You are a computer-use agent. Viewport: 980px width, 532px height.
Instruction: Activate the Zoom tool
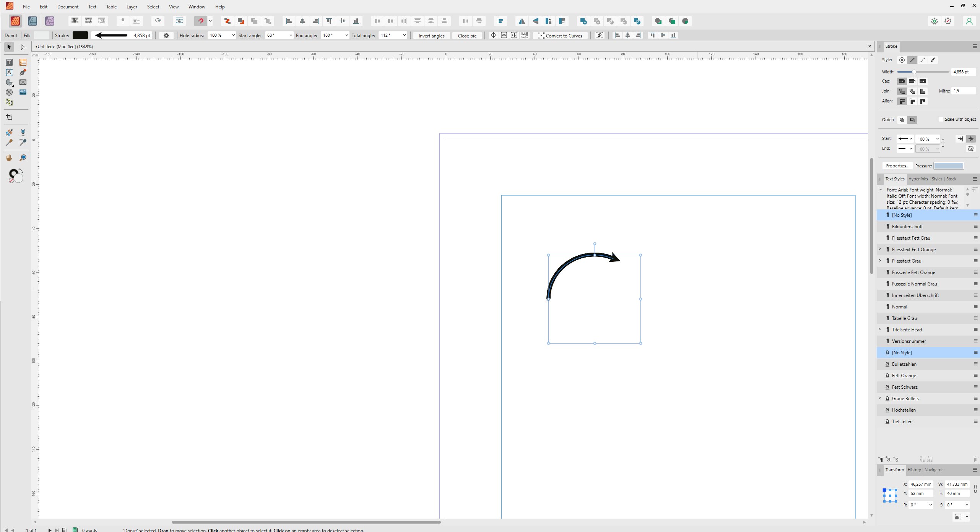(23, 158)
